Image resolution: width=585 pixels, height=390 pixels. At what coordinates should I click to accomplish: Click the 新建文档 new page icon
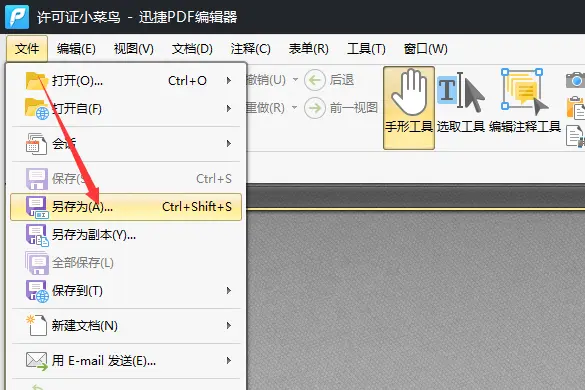tap(36, 325)
